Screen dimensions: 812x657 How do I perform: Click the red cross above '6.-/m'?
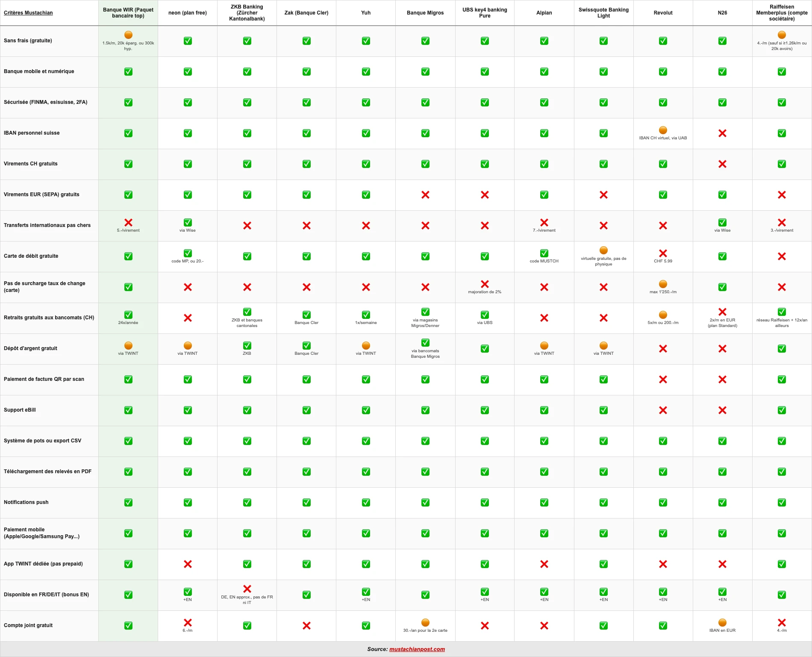pos(188,623)
